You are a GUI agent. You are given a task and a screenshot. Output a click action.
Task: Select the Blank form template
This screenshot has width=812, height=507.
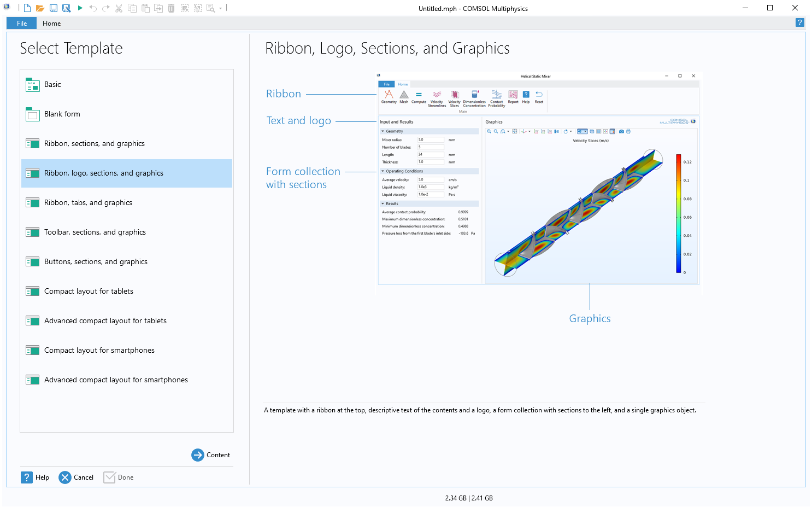[x=127, y=114]
